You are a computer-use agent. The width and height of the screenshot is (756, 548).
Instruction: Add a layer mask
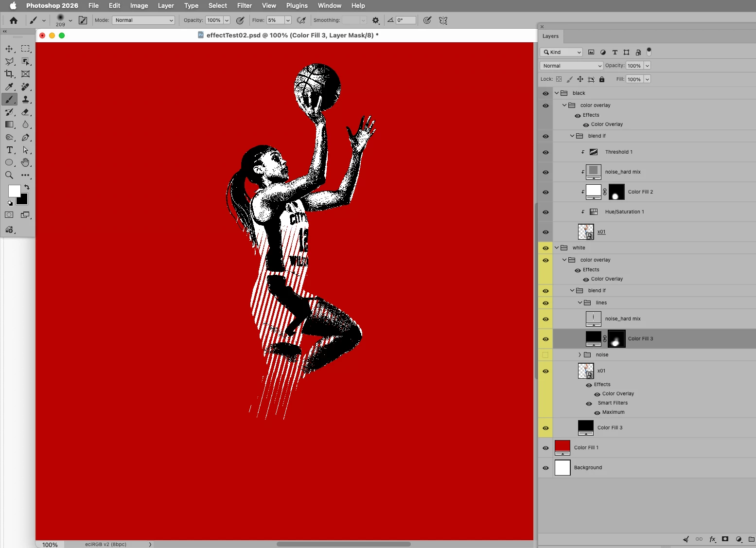pos(725,539)
